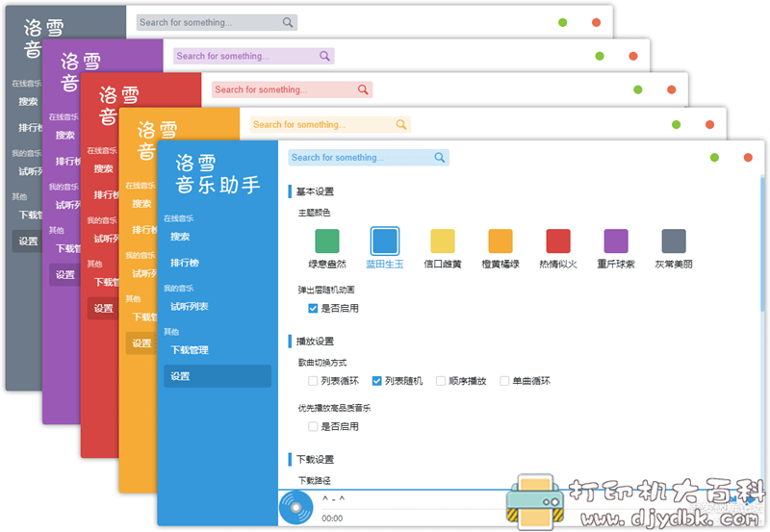Select the purple 重斤球紫 theme swatch
This screenshot has height=532, width=770.
[616, 241]
